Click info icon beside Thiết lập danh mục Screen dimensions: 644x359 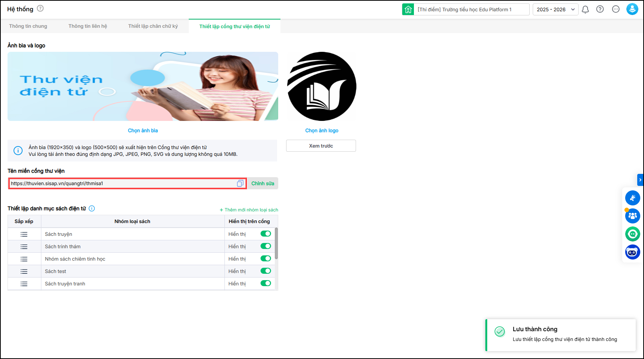point(92,208)
